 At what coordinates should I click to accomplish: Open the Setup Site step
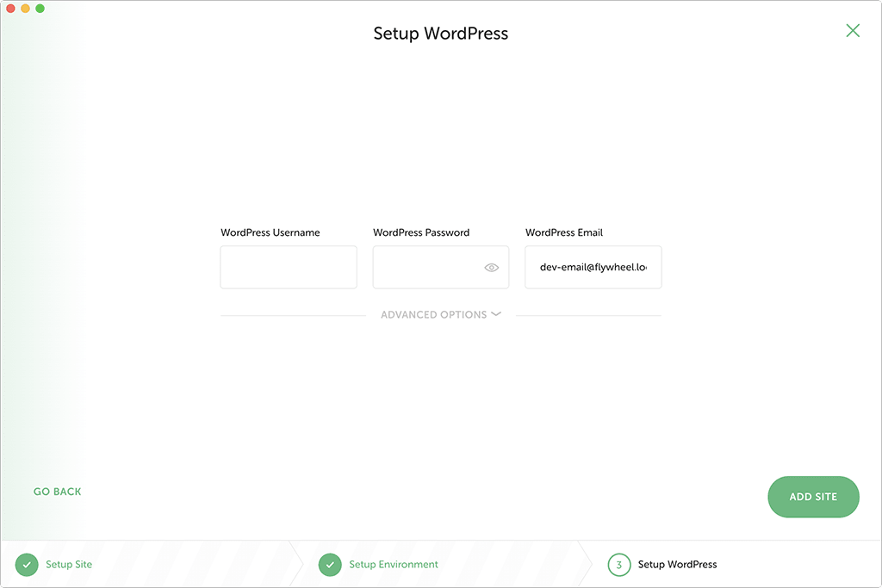[69, 565]
